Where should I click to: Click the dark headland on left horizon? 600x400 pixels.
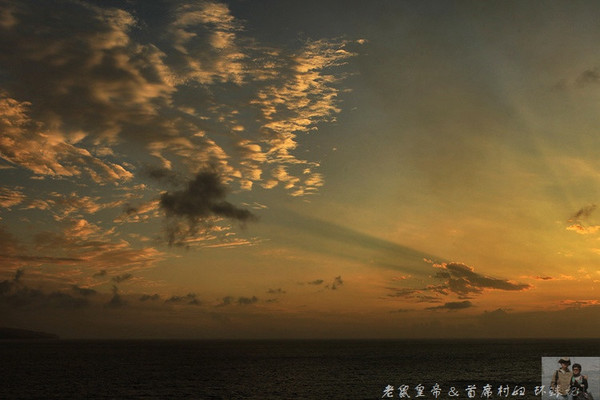25,334
